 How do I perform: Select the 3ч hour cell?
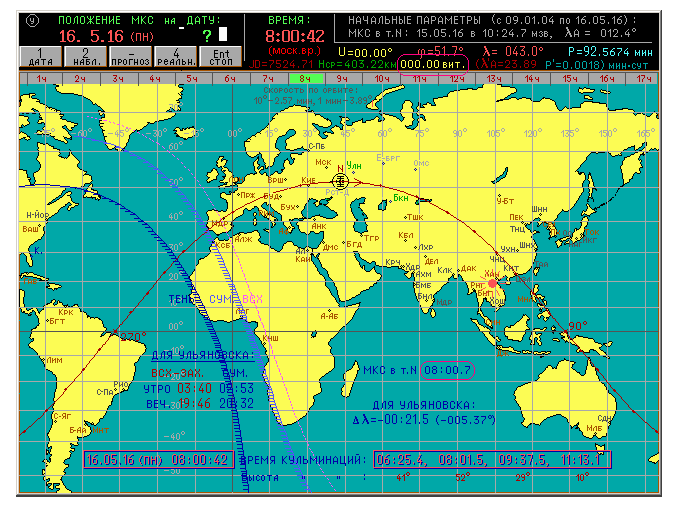pyautogui.click(x=118, y=78)
